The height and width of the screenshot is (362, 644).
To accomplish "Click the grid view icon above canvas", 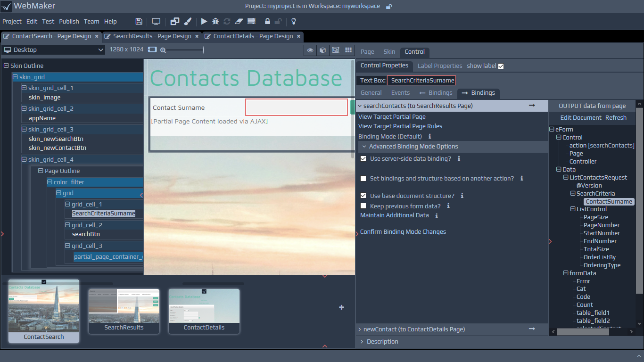I will [x=348, y=50].
